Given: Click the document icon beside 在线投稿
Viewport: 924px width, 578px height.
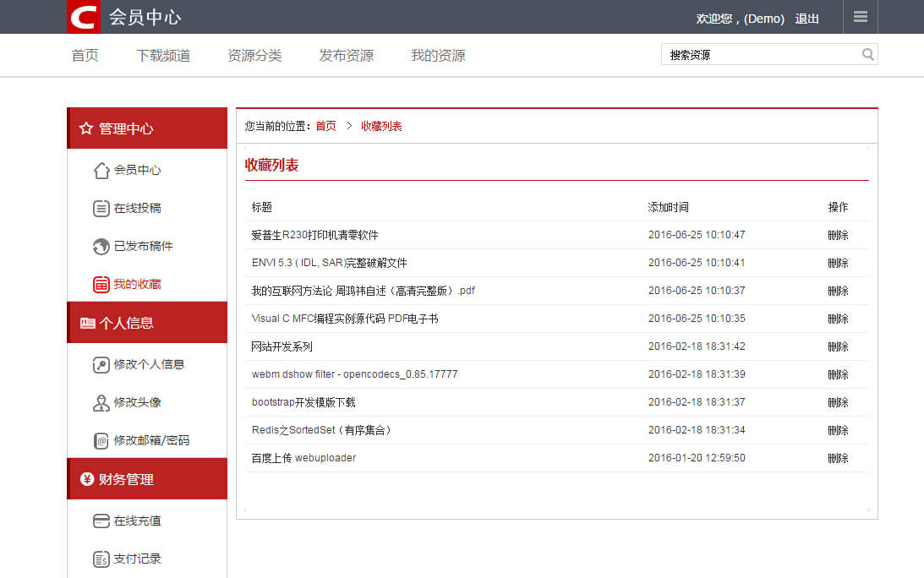Looking at the screenshot, I should (x=101, y=209).
